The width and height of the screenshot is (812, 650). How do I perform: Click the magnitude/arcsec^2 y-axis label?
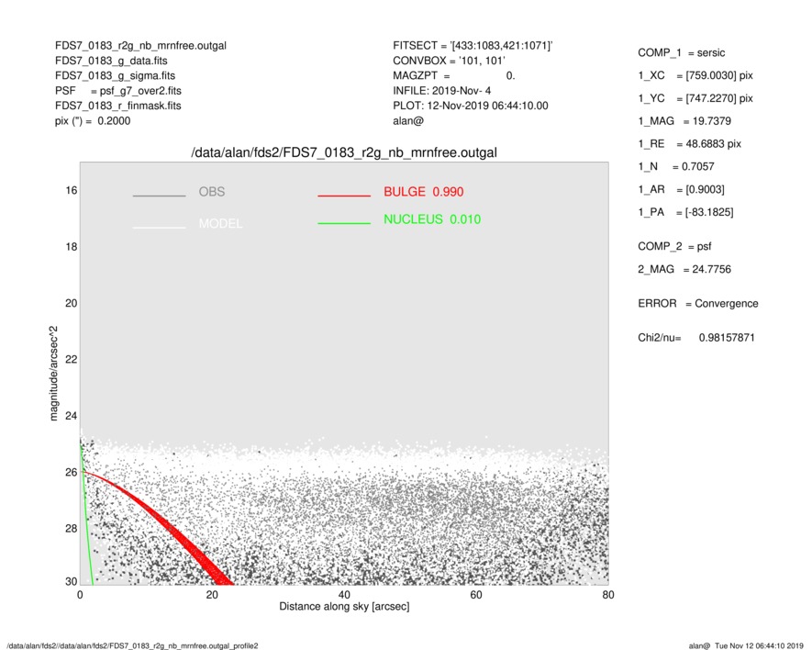click(54, 374)
